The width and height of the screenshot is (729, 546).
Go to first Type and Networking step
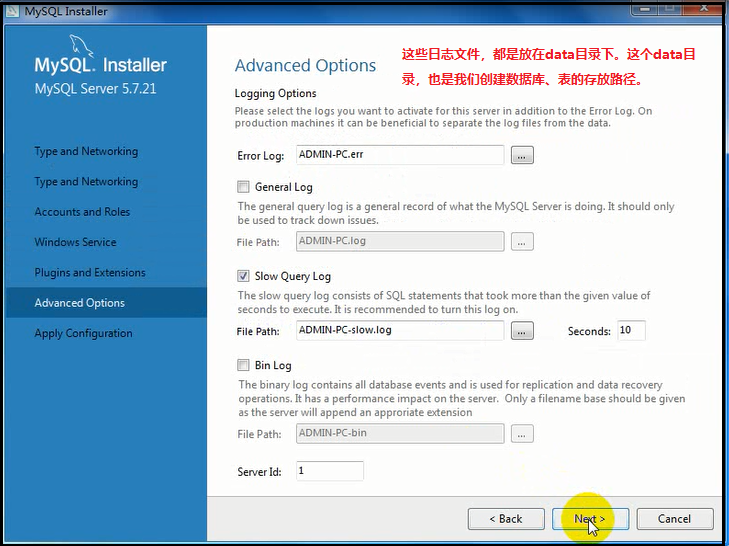coord(86,152)
